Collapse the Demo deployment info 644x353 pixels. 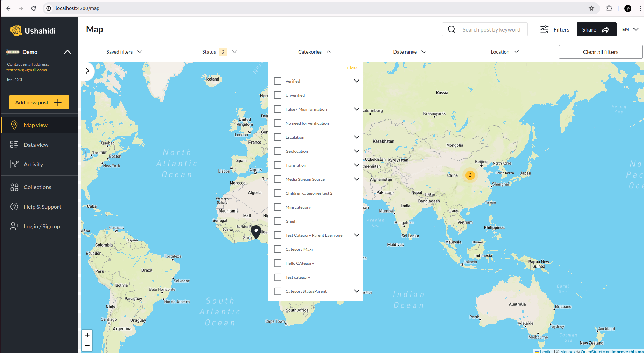tap(68, 52)
